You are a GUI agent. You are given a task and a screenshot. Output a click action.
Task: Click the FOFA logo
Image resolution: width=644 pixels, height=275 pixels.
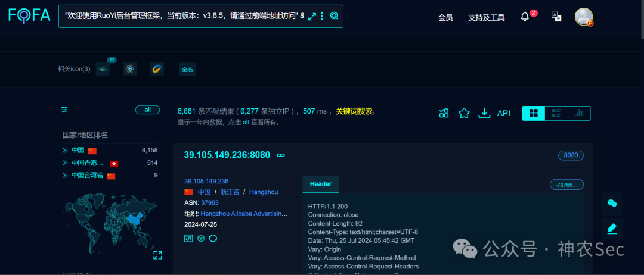30,16
